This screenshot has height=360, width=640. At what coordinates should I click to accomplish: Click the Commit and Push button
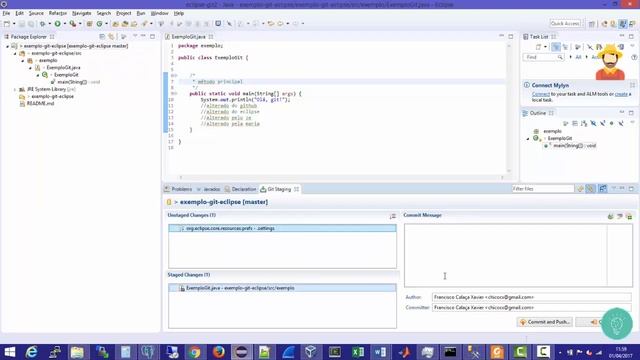pos(545,322)
